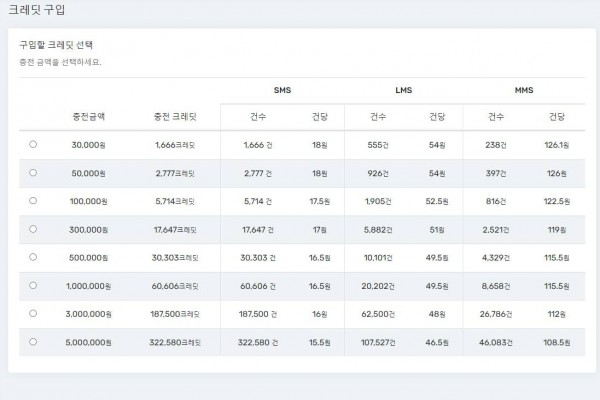Click the 충전 크레딧 column header
The width and height of the screenshot is (600, 400).
[175, 116]
